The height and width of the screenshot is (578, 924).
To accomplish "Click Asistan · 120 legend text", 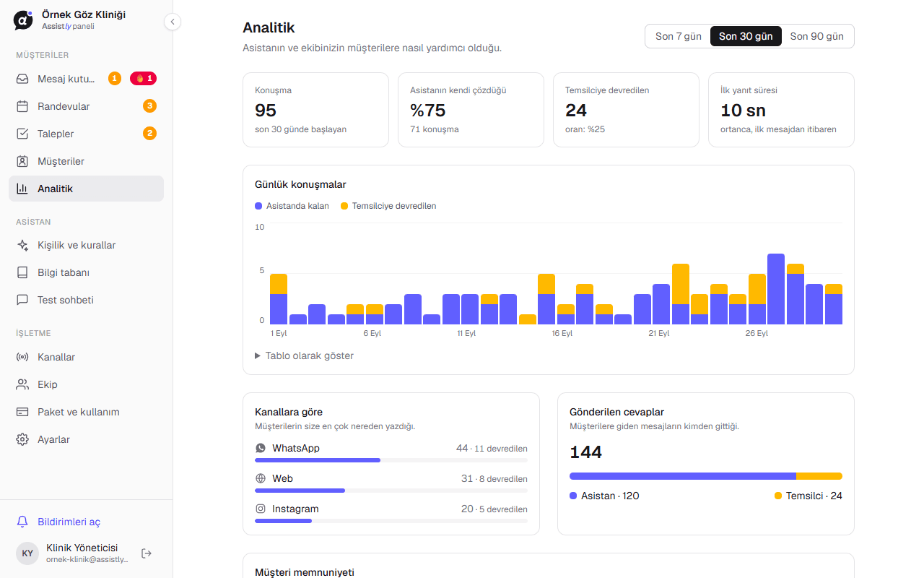I will (x=610, y=496).
